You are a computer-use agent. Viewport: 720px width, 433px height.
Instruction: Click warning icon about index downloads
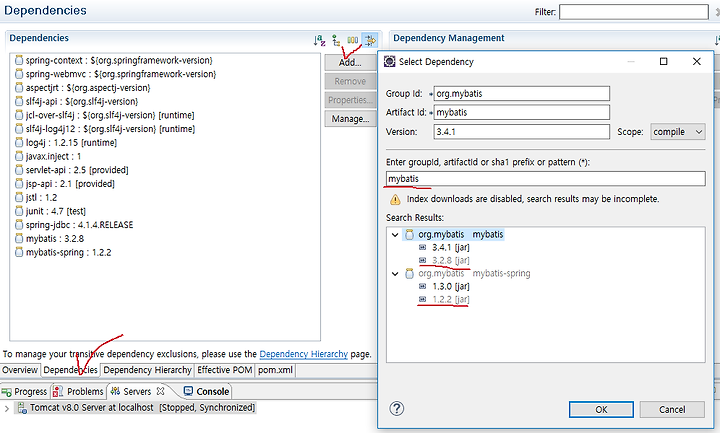395,199
